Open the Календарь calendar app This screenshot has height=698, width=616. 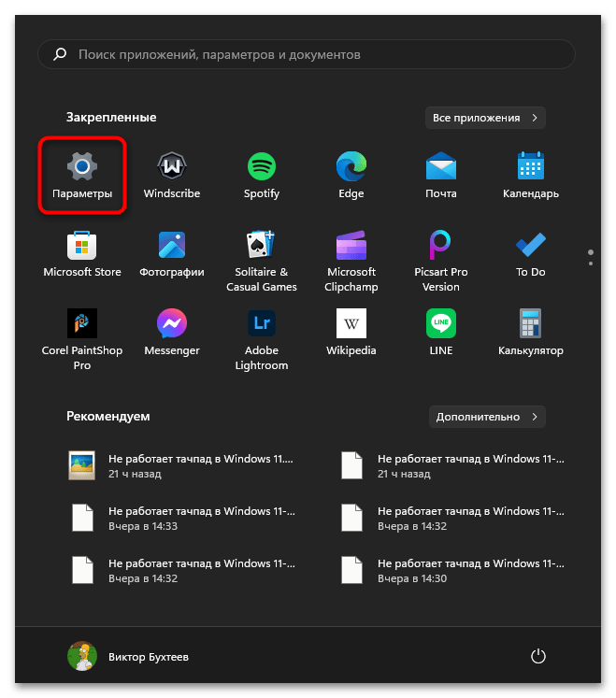tap(531, 175)
